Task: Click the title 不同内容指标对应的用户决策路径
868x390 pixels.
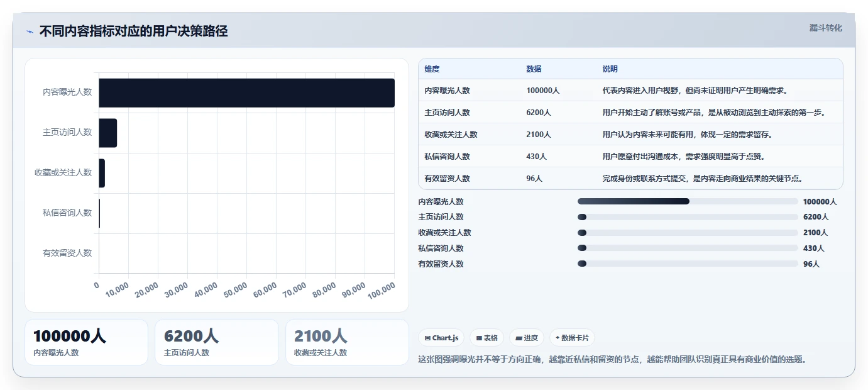Action: [133, 31]
